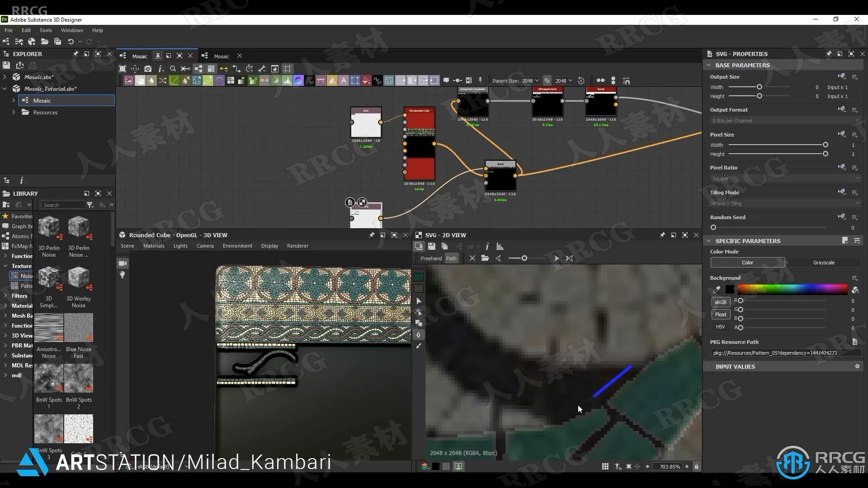The image size is (868, 488).
Task: Click the Renderer tab in 3D view panel
Action: 297,245
